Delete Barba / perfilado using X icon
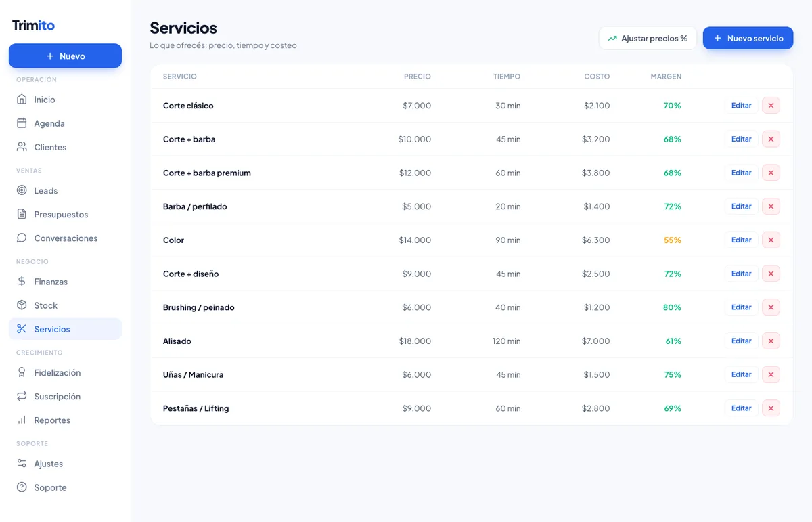Image resolution: width=812 pixels, height=522 pixels. click(771, 206)
